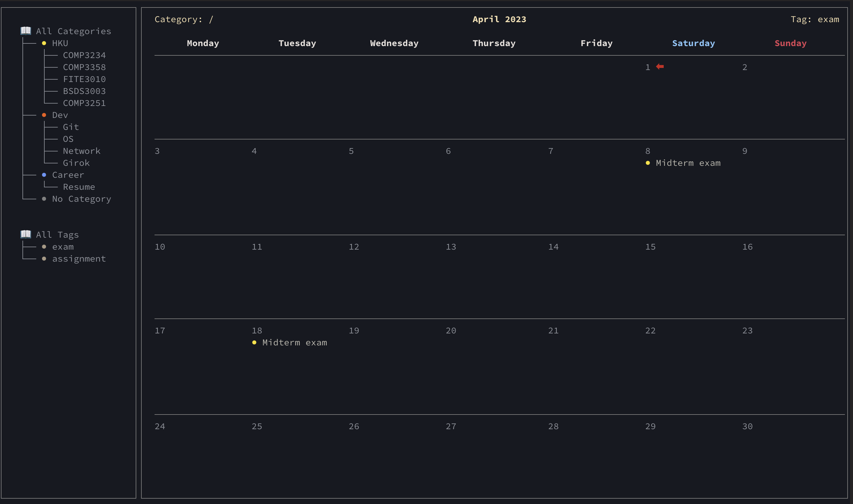Click the yellow dot next to HKU

44,43
